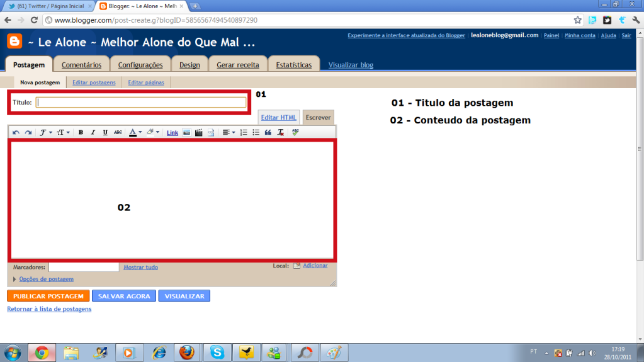644x362 pixels.
Task: Click the PUBLICAR POSTAGEM button
Action: (48, 296)
